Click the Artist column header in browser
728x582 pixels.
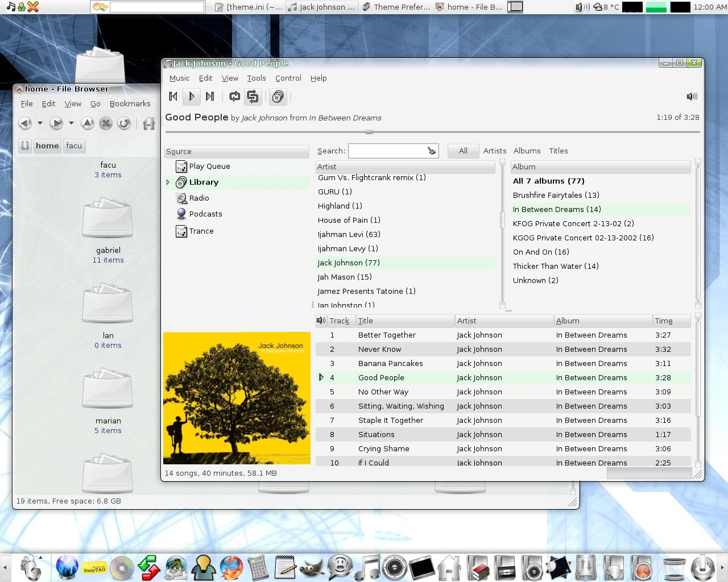[x=406, y=167]
